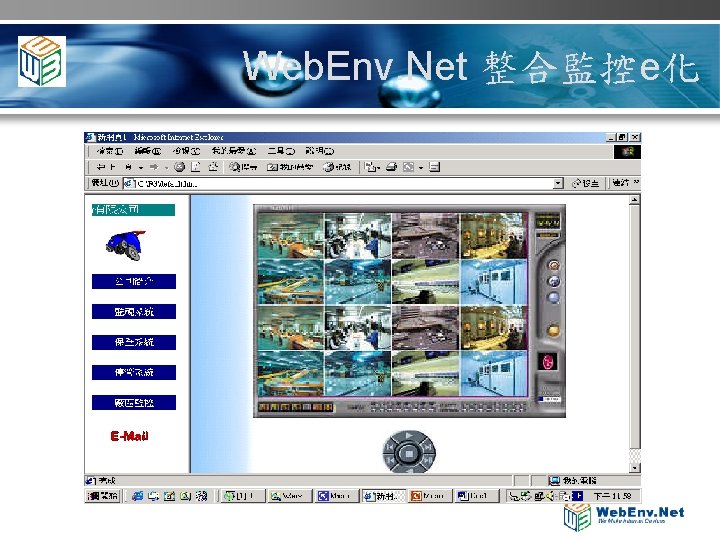Viewport: 720px width, 540px height.
Task: Click the Mail toolbar icon
Action: coord(372,167)
